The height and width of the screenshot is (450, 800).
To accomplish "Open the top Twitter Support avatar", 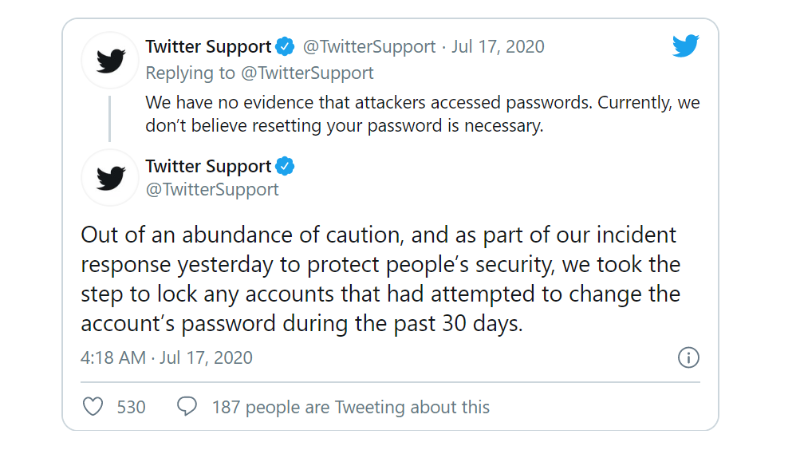I will click(110, 60).
